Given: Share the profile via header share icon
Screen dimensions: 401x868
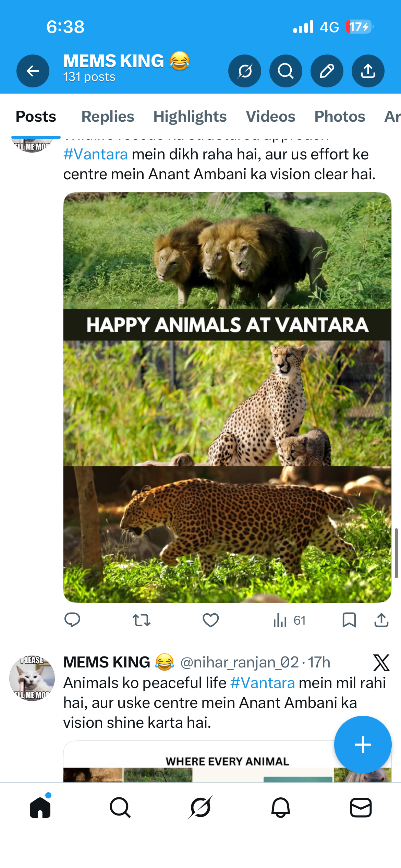Looking at the screenshot, I should pyautogui.click(x=368, y=71).
